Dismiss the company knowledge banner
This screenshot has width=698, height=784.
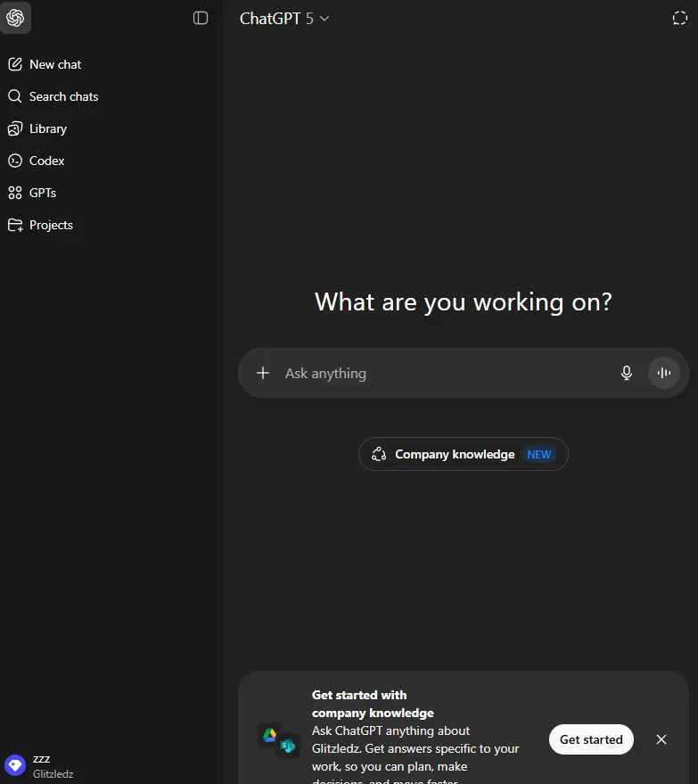point(661,739)
